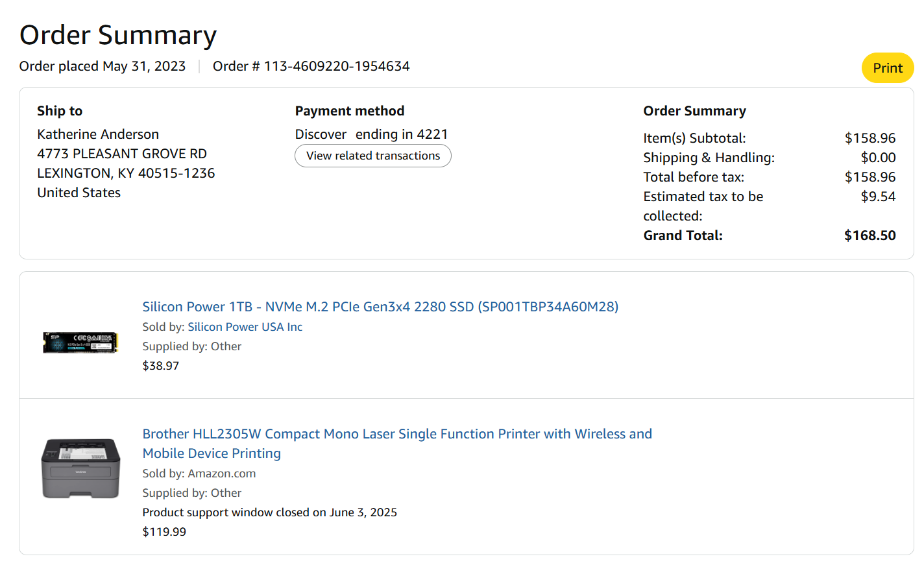The height and width of the screenshot is (563, 924).
Task: Click the printer price $119.99
Action: pyautogui.click(x=164, y=532)
